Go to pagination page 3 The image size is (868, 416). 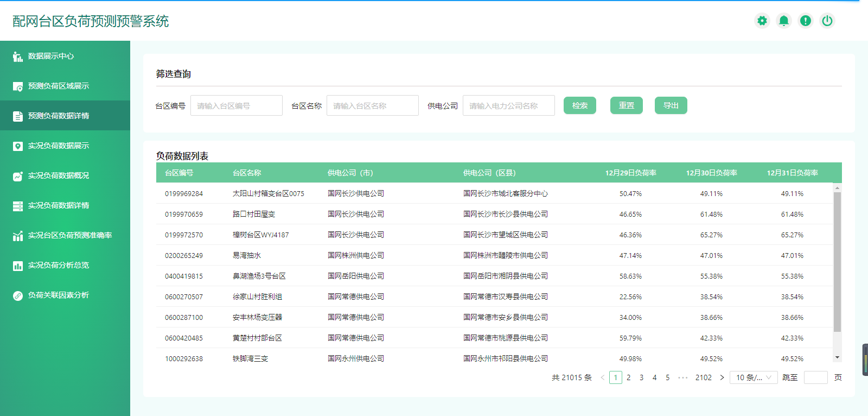pos(642,377)
